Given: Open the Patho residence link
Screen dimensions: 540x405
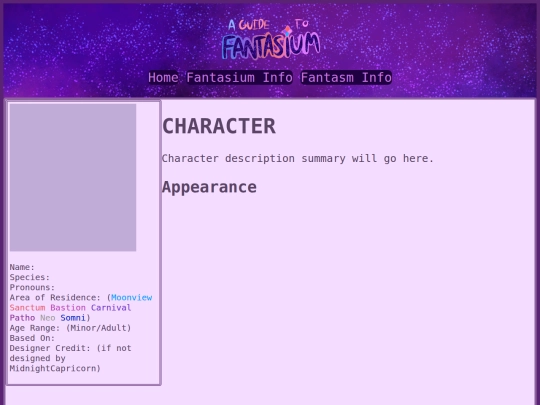Looking at the screenshot, I should [22, 318].
